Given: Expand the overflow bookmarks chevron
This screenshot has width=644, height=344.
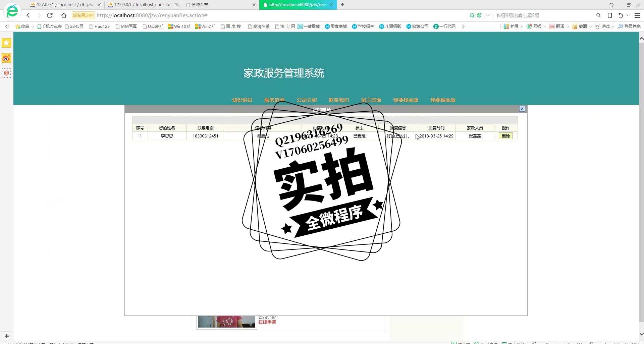Looking at the screenshot, I should pos(463,26).
